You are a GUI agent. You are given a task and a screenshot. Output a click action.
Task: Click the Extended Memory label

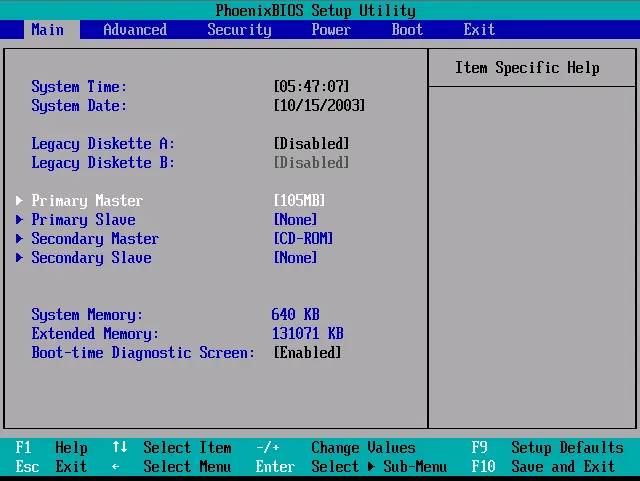pyautogui.click(x=95, y=334)
